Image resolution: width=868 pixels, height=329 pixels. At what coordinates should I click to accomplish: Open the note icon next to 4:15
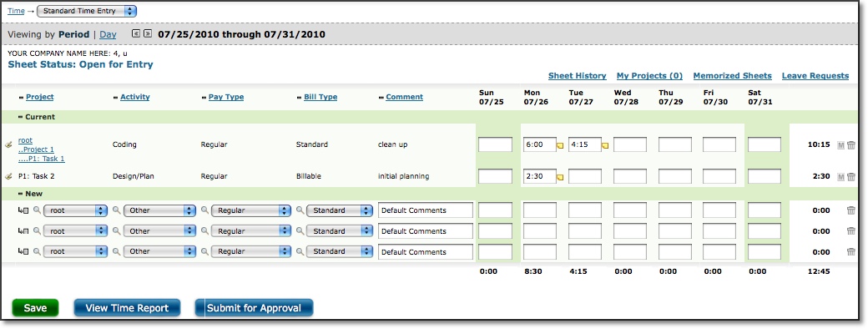pos(605,145)
